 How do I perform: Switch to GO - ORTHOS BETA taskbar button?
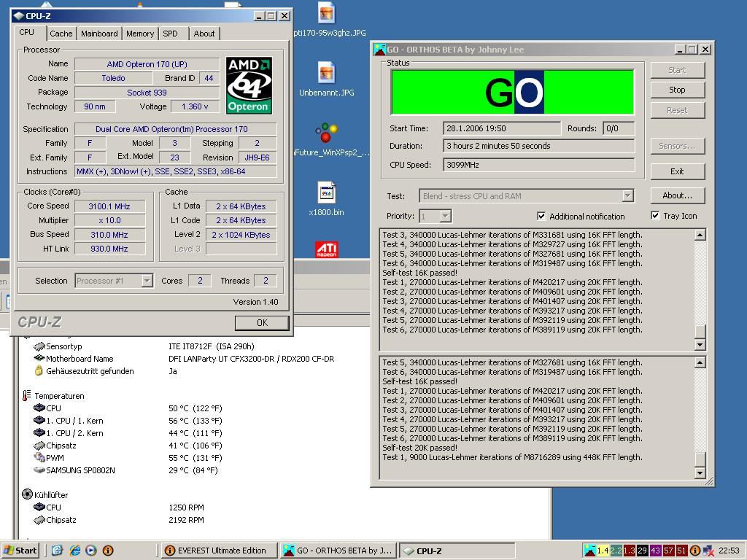[338, 551]
